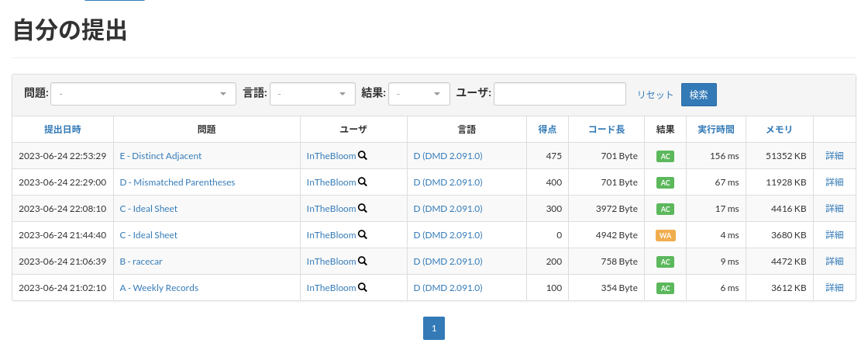
Task: Select timestamp 2023-06-24 22:29:00
Action: tap(63, 182)
